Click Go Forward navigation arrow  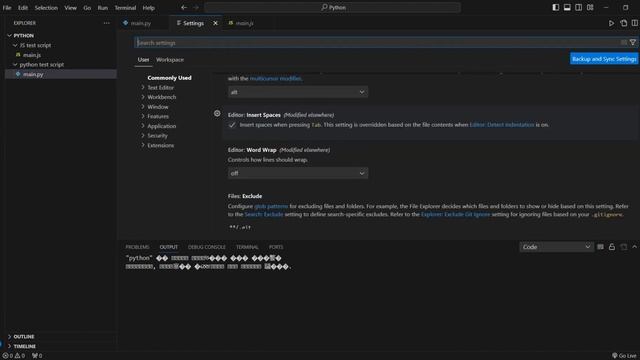[x=196, y=7]
